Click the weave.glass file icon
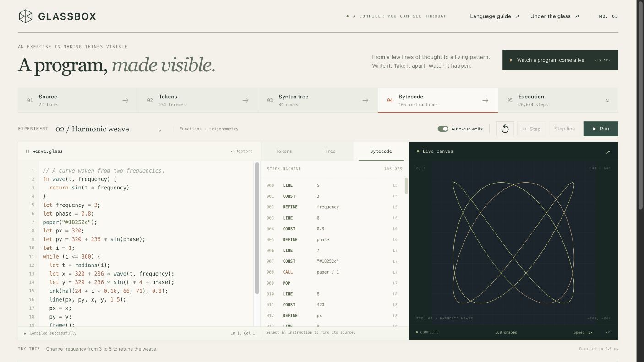This screenshot has width=644, height=362. [x=27, y=151]
